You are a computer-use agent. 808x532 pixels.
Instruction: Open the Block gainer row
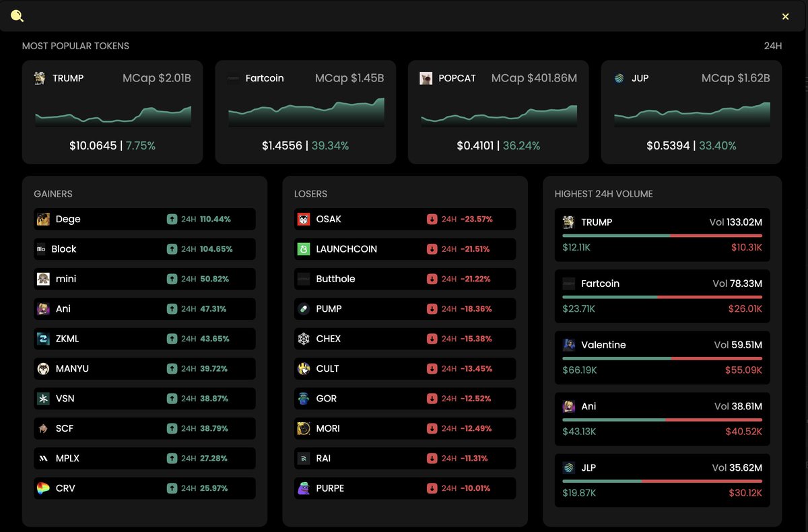pos(145,249)
